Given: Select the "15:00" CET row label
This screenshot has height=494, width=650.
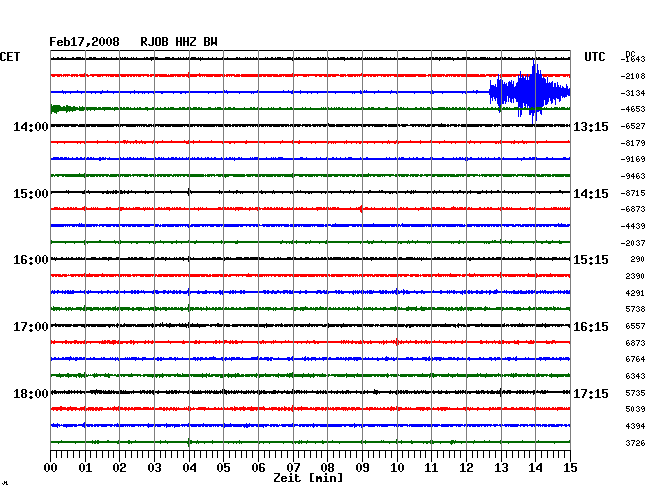Looking at the screenshot, I should tap(31, 194).
